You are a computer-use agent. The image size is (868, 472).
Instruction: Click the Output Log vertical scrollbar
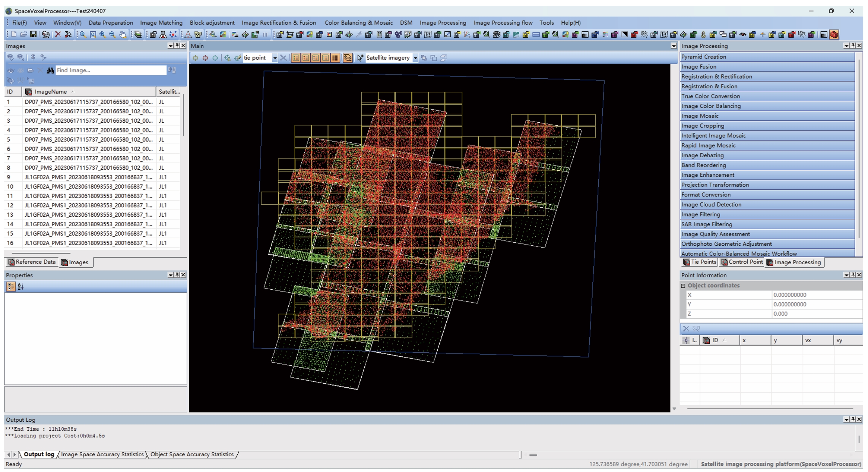point(859,439)
